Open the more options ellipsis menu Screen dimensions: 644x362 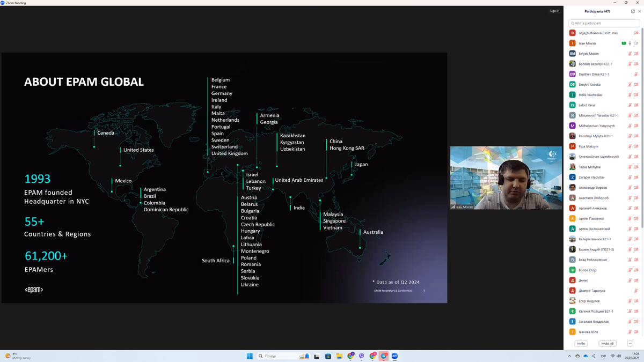point(630,344)
